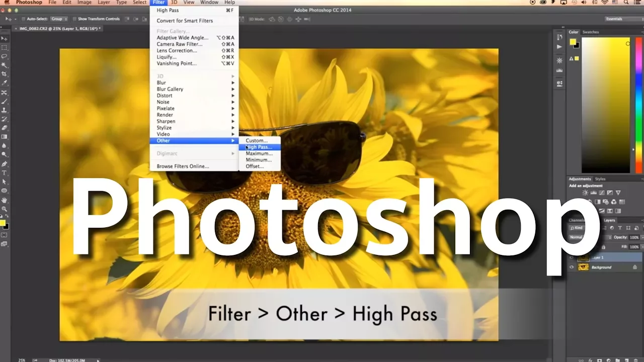Image resolution: width=644 pixels, height=362 pixels.
Task: Open the Auto-Select Group dropdown
Action: point(59,19)
